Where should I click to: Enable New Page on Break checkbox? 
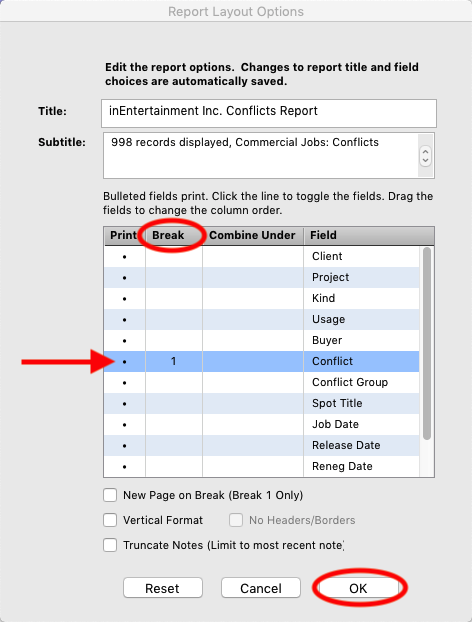click(110, 495)
